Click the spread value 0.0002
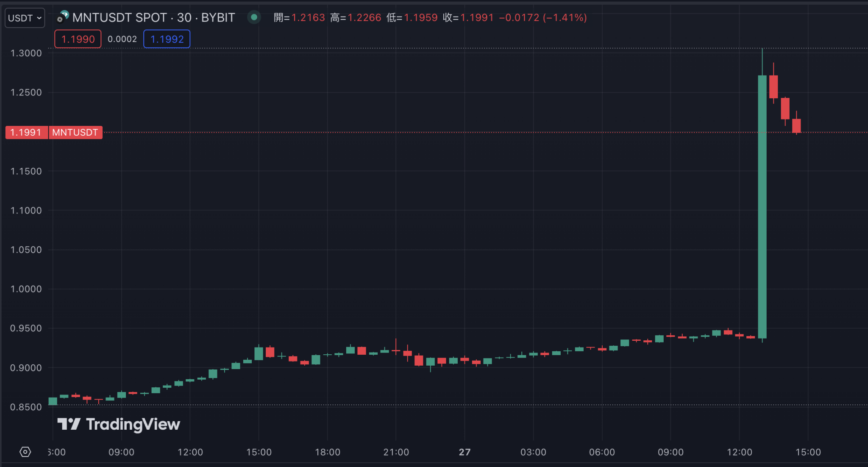Screen dimensions: 868x467 [122, 39]
